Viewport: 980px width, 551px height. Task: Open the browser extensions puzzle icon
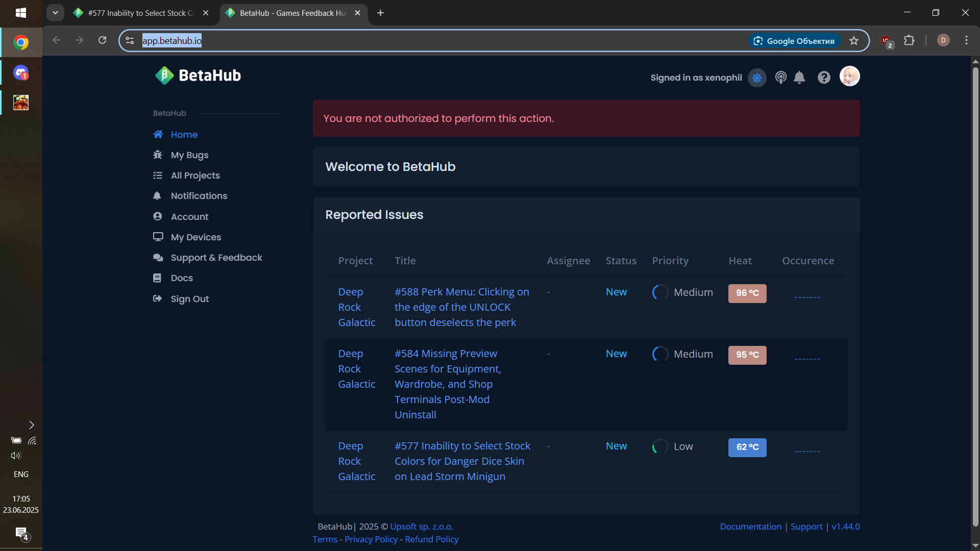pyautogui.click(x=909, y=41)
